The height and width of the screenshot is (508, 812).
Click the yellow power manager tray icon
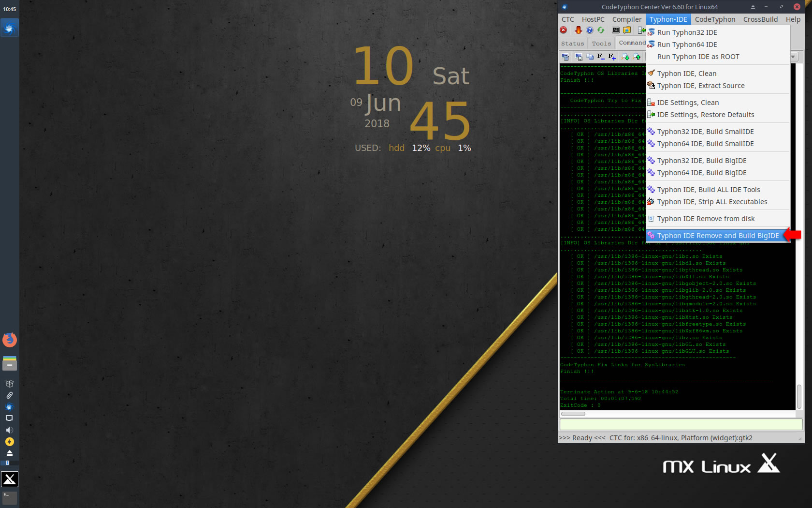coord(9,442)
